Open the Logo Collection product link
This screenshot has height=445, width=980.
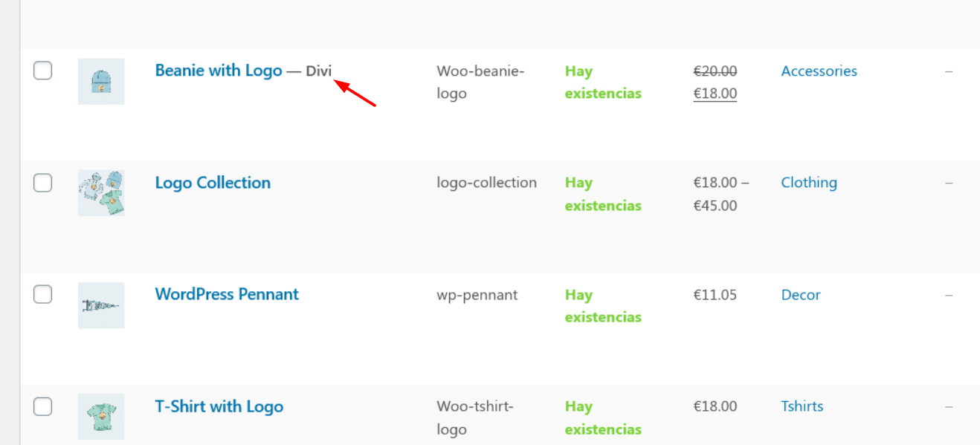(x=213, y=183)
